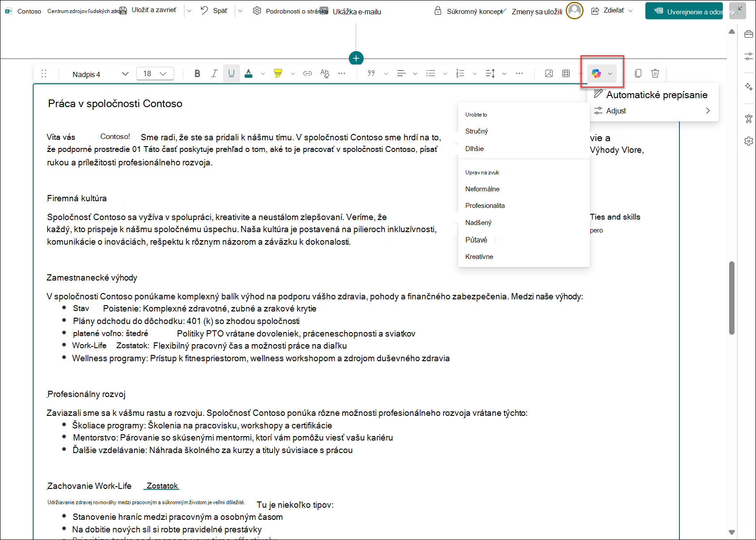Apply the font color swatch

pyautogui.click(x=249, y=73)
